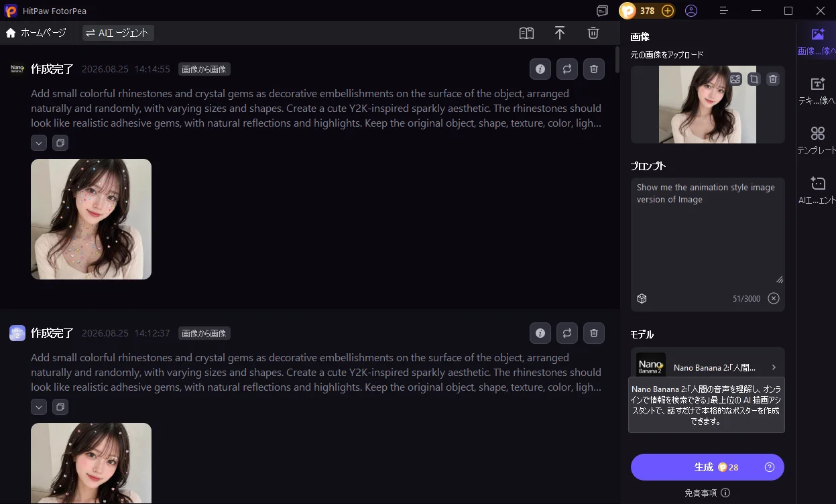
Task: Delete all results with toolbar trash icon
Action: coord(593,33)
